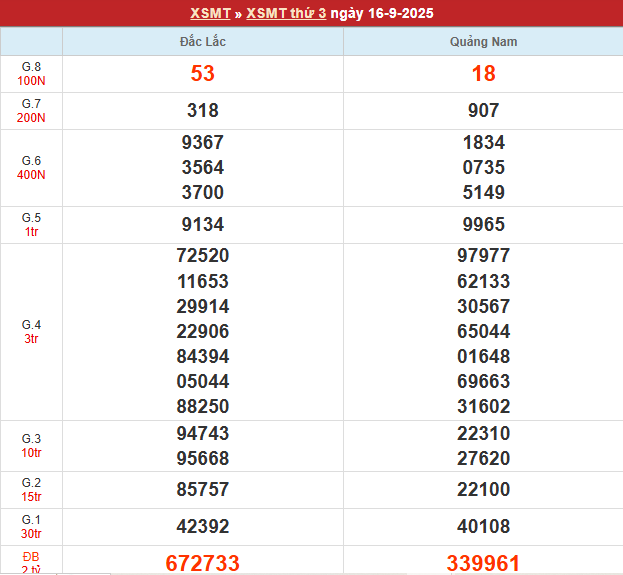Select number 3700 in Đắc Lắc G.6

tap(203, 193)
